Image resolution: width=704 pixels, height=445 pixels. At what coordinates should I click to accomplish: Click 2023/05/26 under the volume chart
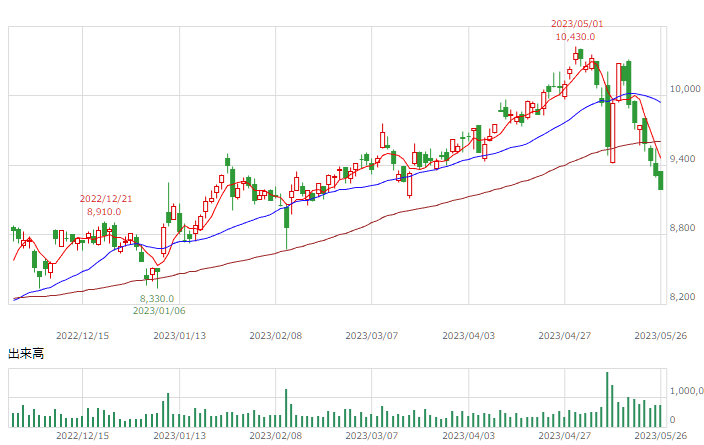click(x=660, y=436)
